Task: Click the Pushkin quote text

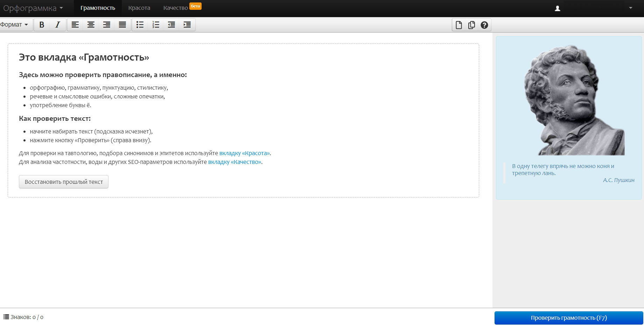Action: (x=563, y=169)
